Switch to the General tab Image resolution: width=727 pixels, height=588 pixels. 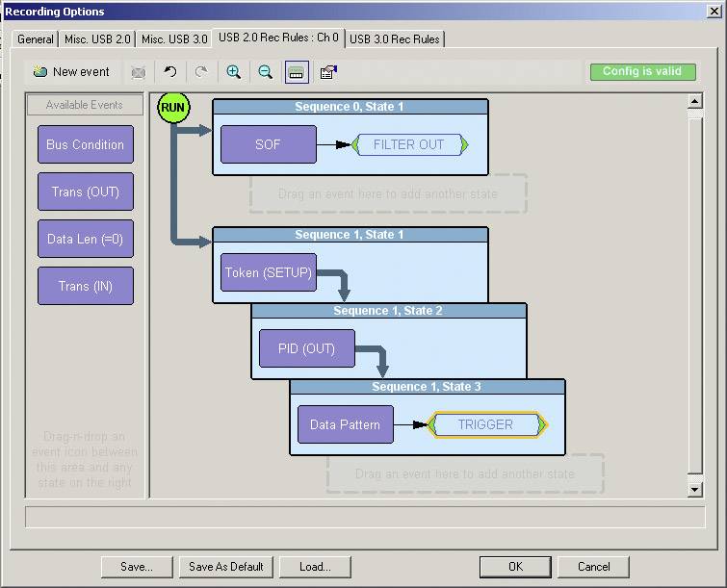[36, 39]
